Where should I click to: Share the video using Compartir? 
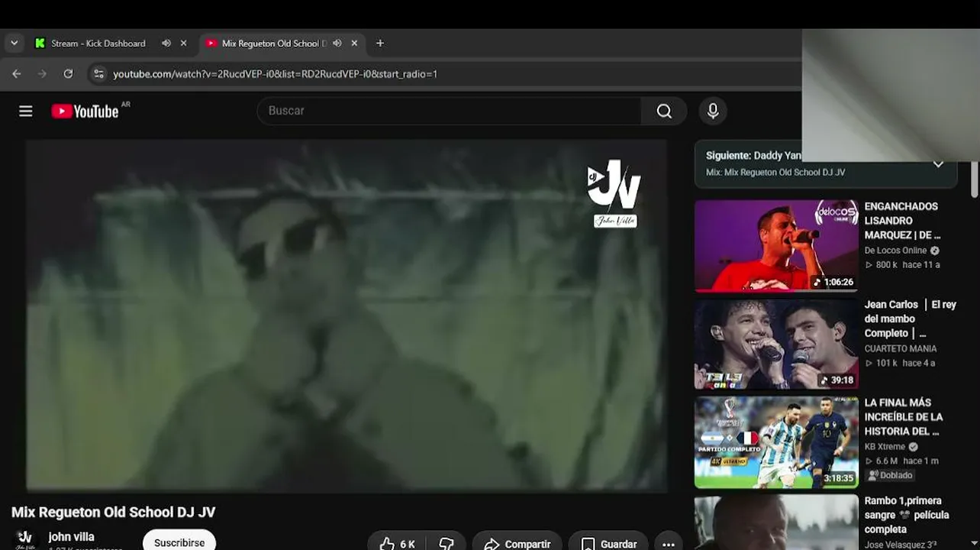(517, 544)
